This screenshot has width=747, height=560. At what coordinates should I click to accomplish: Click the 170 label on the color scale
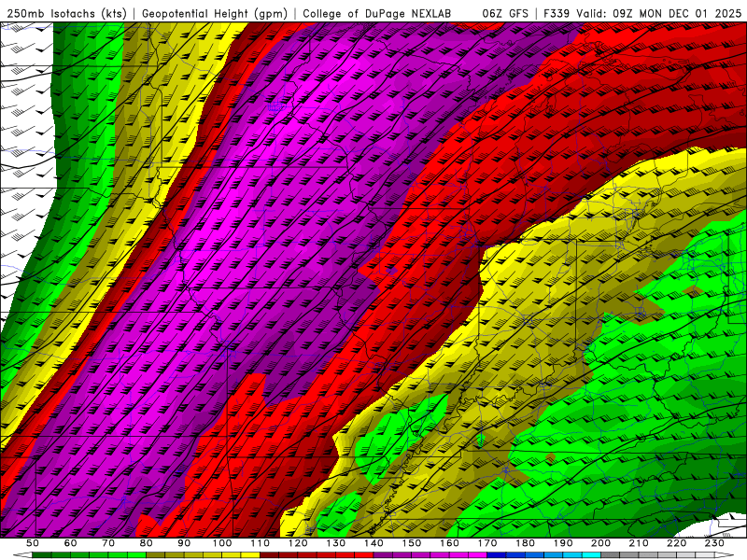pos(486,543)
